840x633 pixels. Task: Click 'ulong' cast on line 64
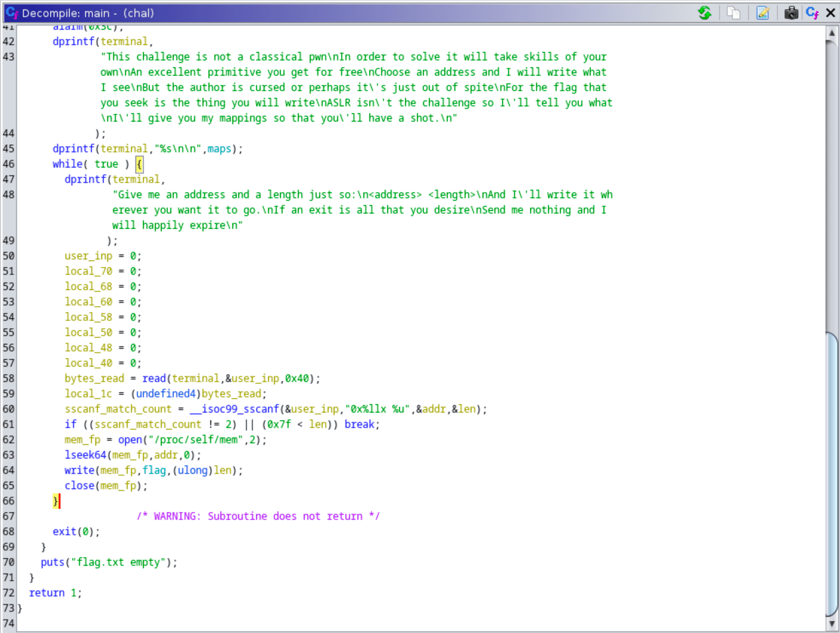(x=193, y=470)
